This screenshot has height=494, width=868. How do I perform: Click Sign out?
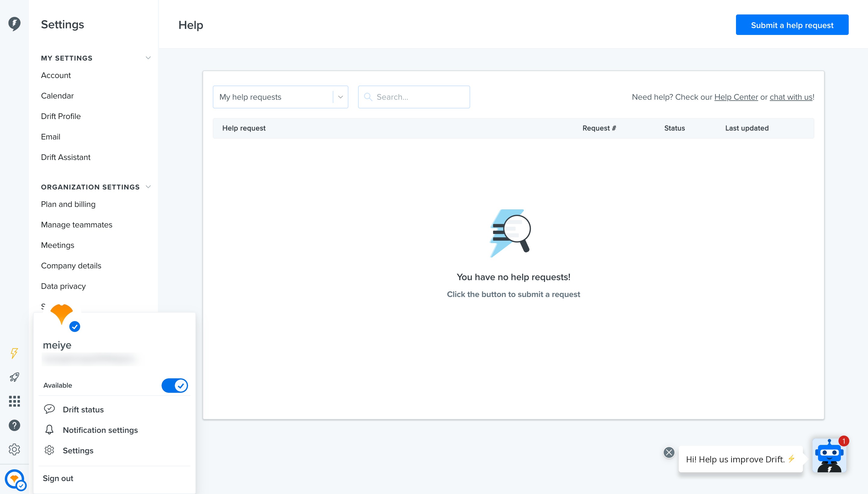(58, 478)
